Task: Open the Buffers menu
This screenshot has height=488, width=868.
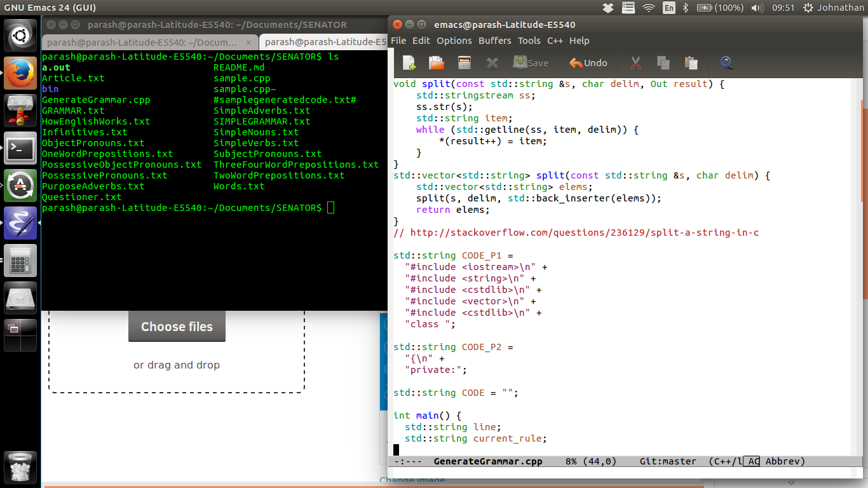Action: pos(495,41)
